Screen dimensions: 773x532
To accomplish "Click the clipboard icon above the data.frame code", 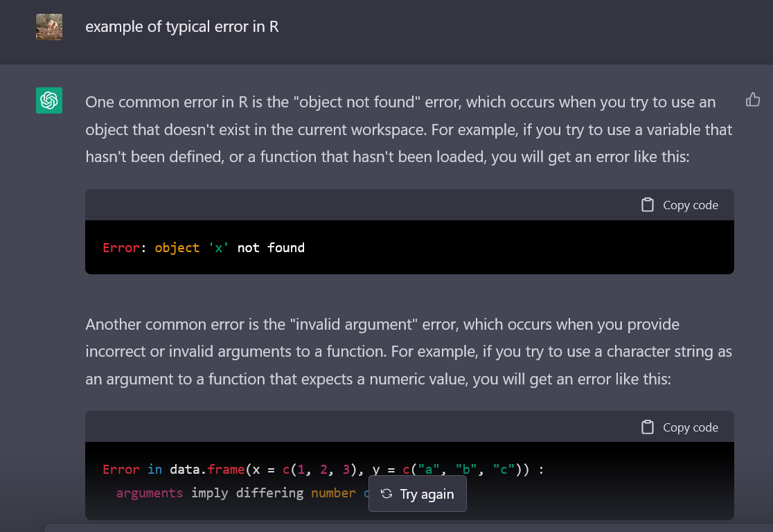I will pyautogui.click(x=648, y=427).
